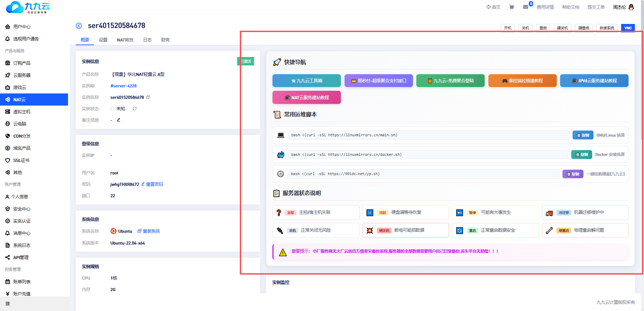Edit the remark info pencil icon
Image resolution: width=644 pixels, height=311 pixels.
tap(119, 120)
